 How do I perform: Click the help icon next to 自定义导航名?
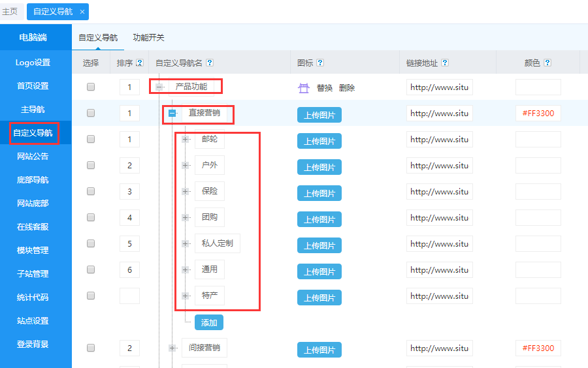[210, 63]
